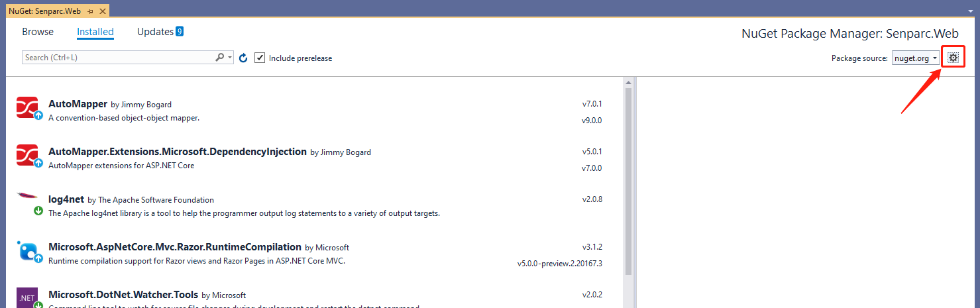Screen dimensions: 980x308
Task: Click the 'Runtime compilation support for Razor views' description
Action: click(x=197, y=261)
